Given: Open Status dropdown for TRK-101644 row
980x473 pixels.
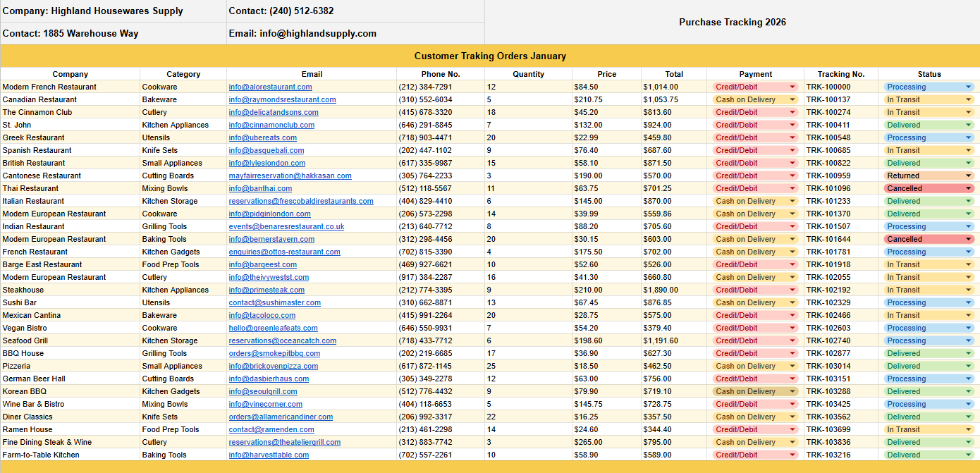Looking at the screenshot, I should click(929, 239).
